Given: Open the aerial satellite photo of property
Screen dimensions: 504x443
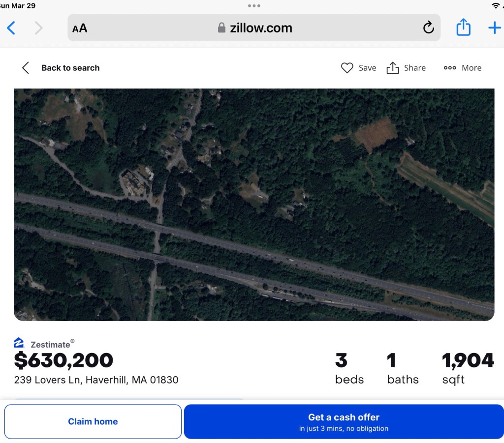Looking at the screenshot, I should [254, 205].
